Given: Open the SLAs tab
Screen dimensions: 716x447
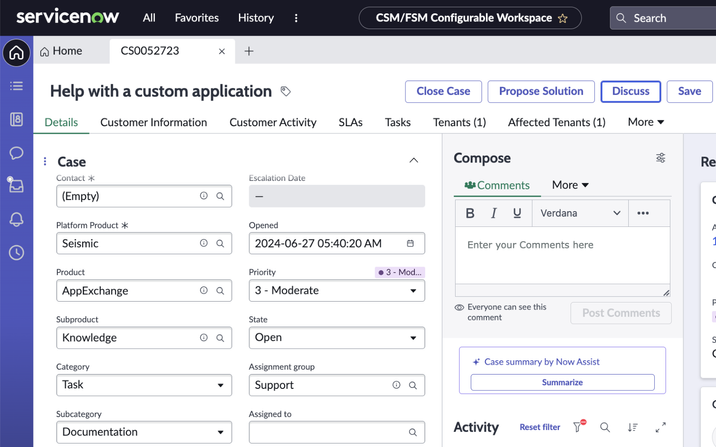Looking at the screenshot, I should tap(351, 122).
